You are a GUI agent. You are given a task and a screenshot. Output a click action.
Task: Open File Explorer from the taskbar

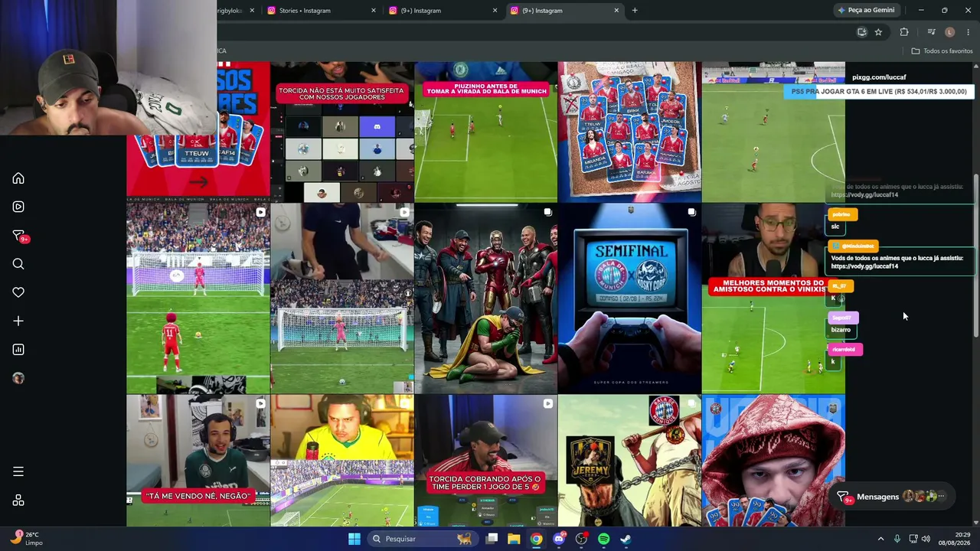click(x=514, y=539)
